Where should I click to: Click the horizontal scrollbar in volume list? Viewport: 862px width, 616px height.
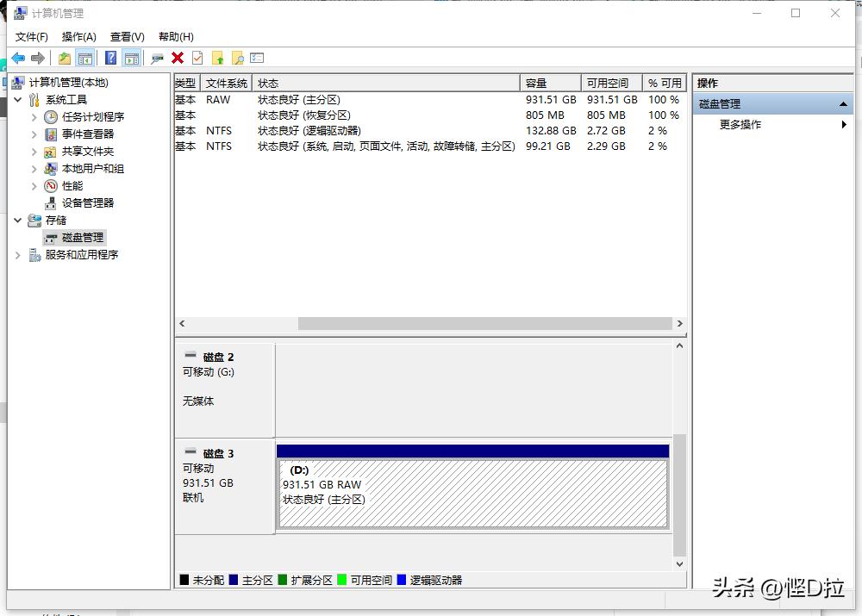pyautogui.click(x=484, y=324)
